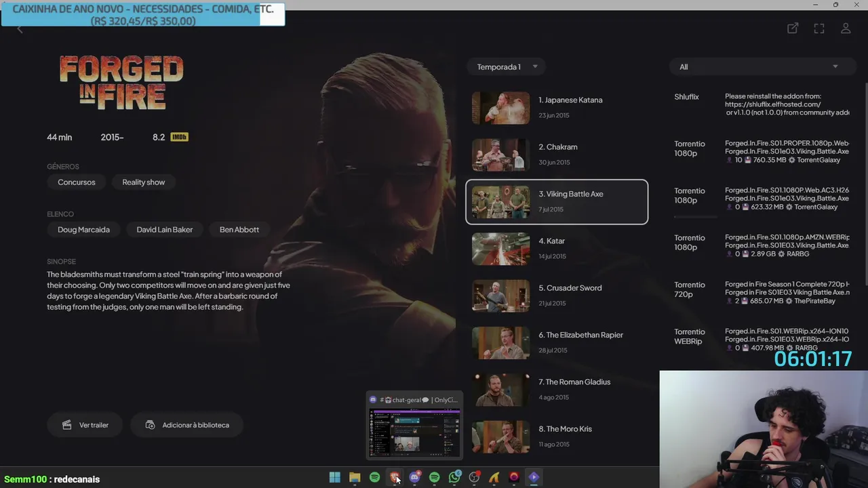Viewport: 868px width, 488px height.
Task: Open cast member Ben Abbott
Action: click(239, 229)
